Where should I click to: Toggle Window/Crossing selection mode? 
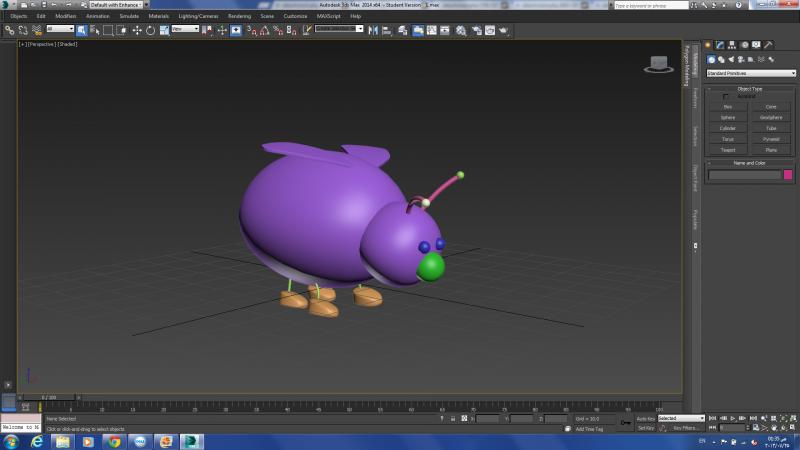pyautogui.click(x=121, y=31)
